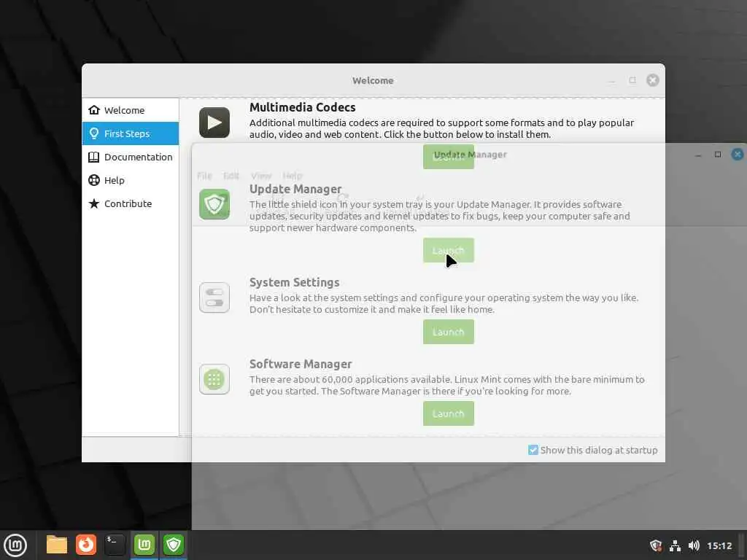Close the Update Manager window
Image resolution: width=747 pixels, height=560 pixels.
pos(738,155)
